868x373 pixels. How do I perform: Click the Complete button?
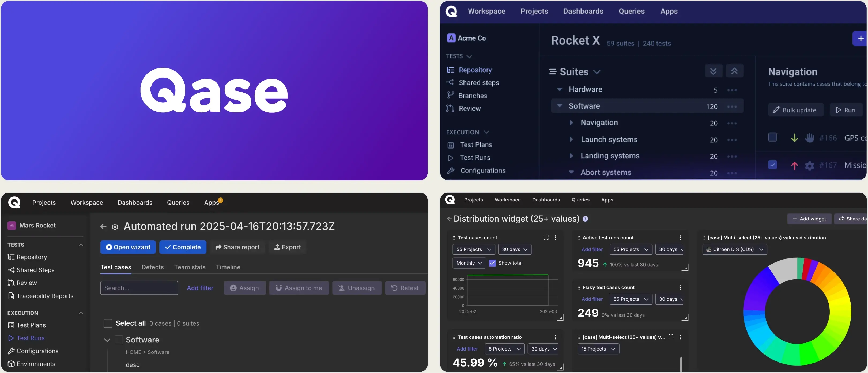click(x=183, y=247)
